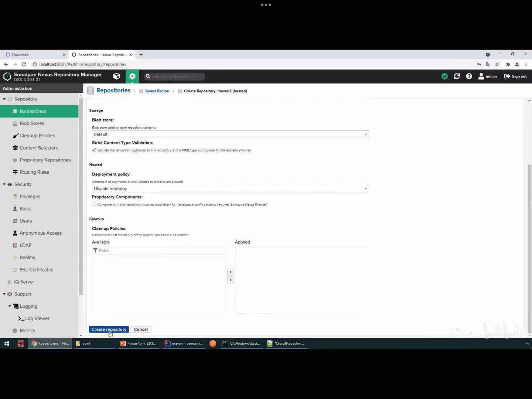Click the main form vertical scrollbar
This screenshot has height=399, width=532.
[x=529, y=248]
